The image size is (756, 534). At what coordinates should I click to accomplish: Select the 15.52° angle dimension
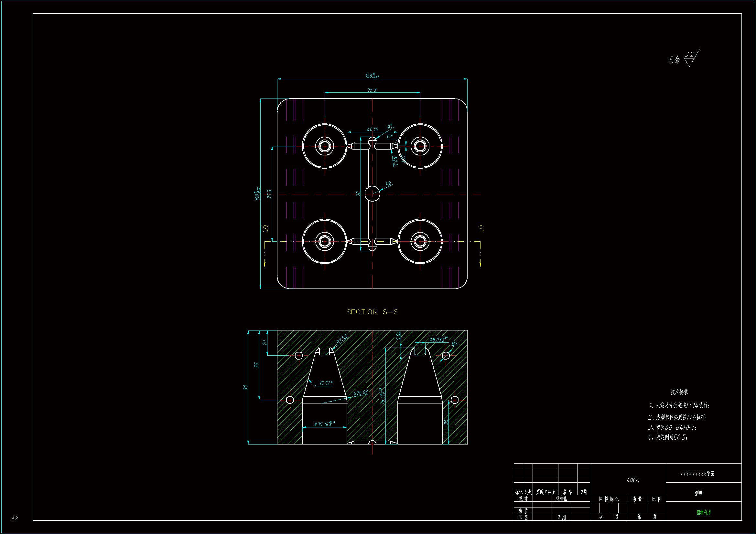click(x=326, y=383)
